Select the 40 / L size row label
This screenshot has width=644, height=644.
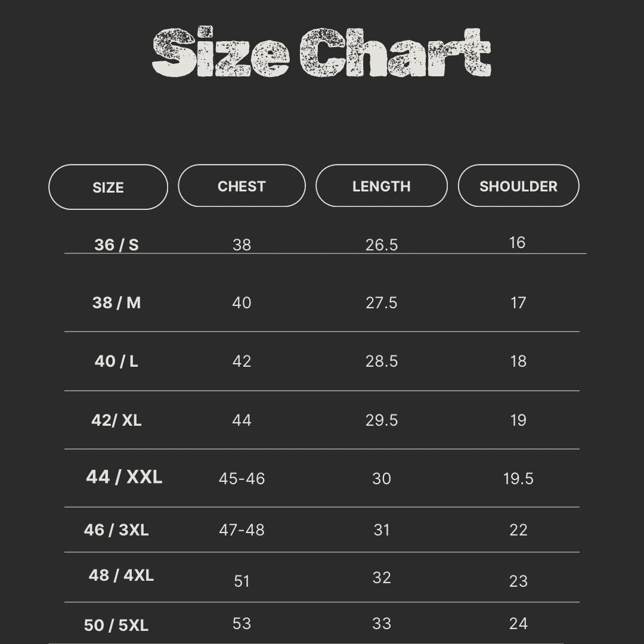[116, 361]
